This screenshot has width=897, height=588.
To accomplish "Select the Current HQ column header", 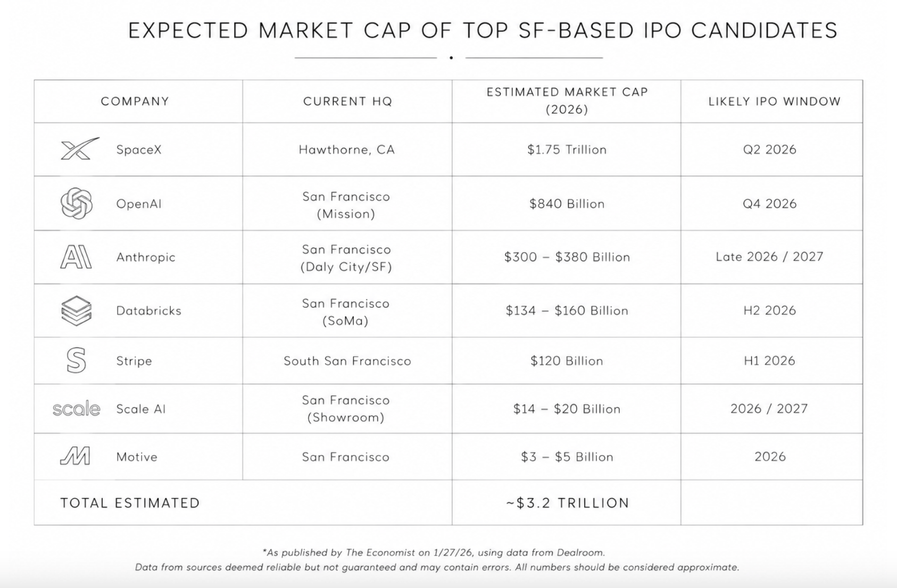I will tap(347, 102).
